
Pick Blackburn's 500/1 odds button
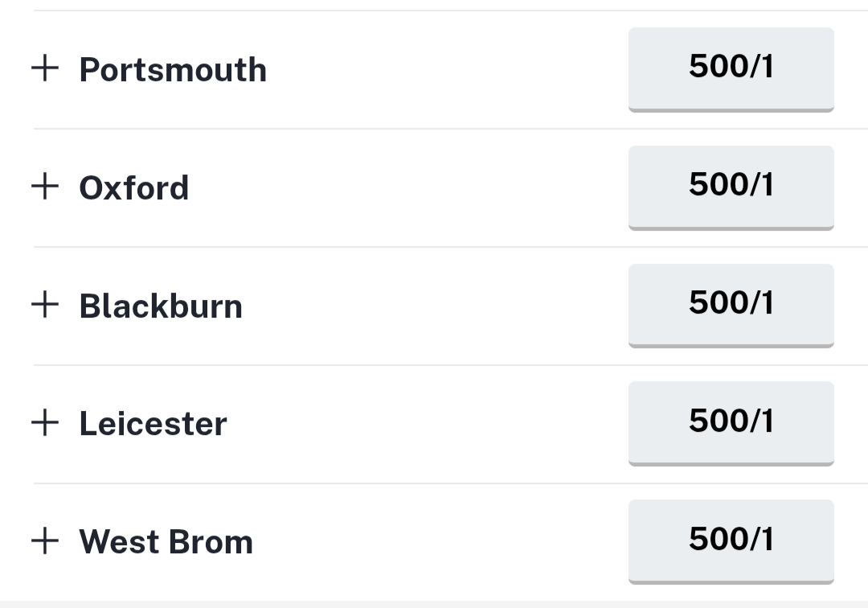(731, 304)
